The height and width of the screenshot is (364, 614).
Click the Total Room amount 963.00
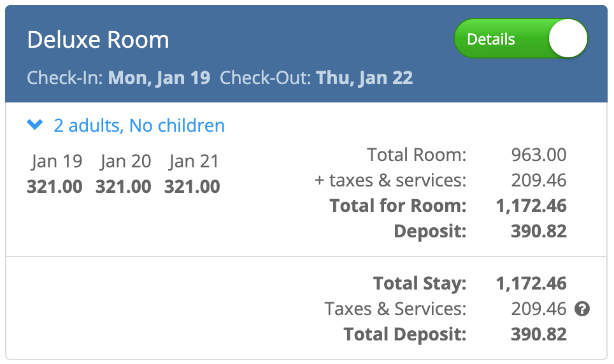pos(538,155)
